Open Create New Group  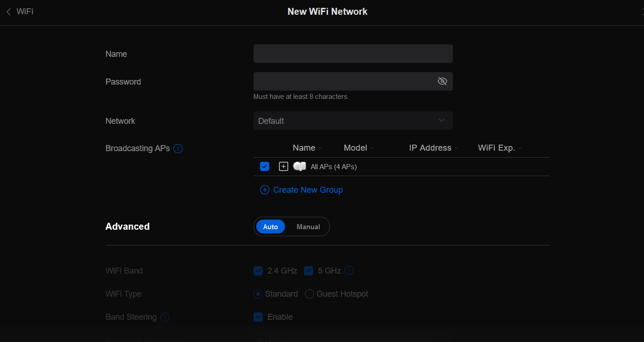click(308, 189)
